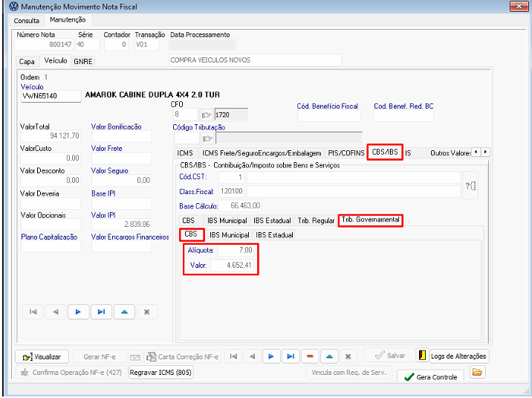Click next record arrow in bottom toolbar
Screen dimensions: 532x398
coord(271,356)
